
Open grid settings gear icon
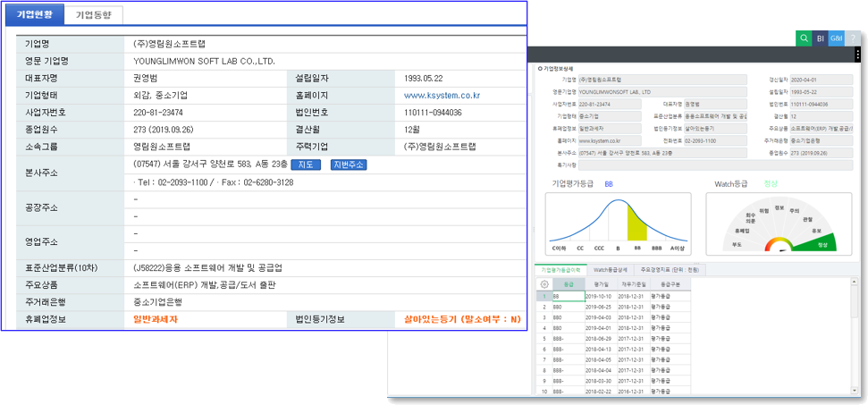pos(544,283)
